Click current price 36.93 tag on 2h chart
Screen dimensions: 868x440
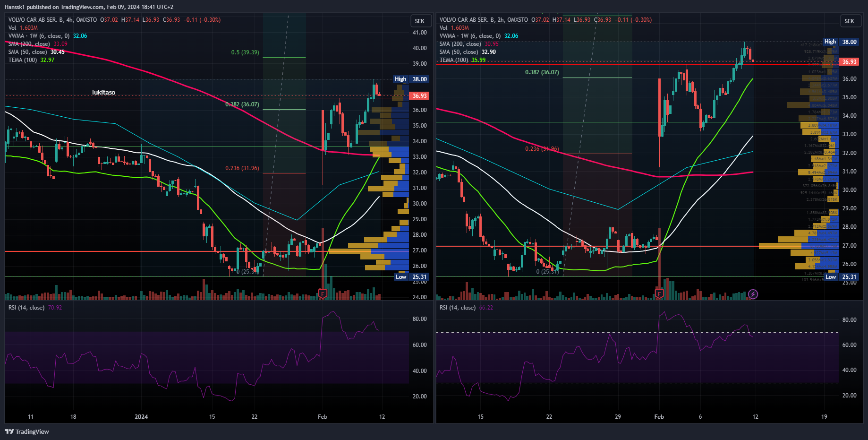pos(849,62)
